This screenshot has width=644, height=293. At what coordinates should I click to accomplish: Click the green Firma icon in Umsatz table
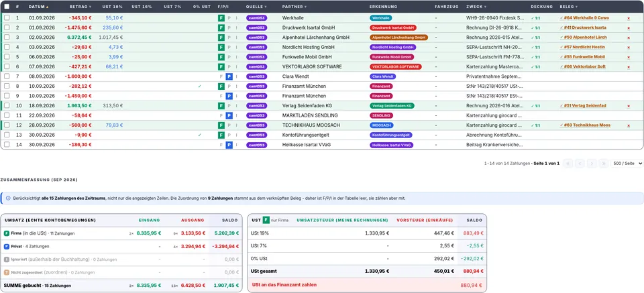[x=7, y=233]
